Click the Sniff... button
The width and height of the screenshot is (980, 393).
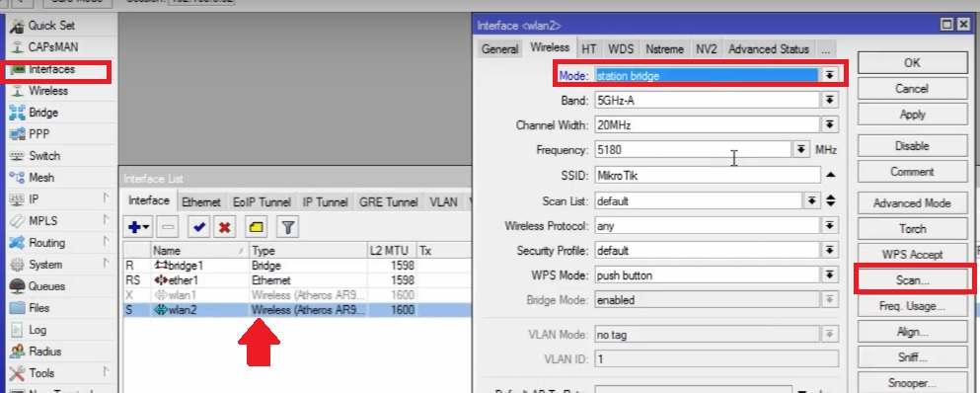912,357
